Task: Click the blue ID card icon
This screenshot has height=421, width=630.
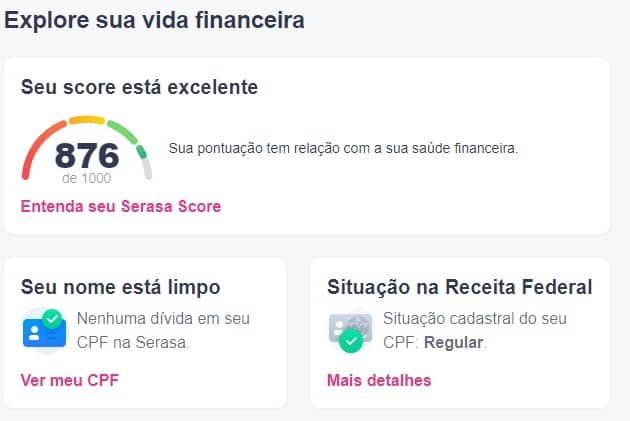Action: coord(45,332)
